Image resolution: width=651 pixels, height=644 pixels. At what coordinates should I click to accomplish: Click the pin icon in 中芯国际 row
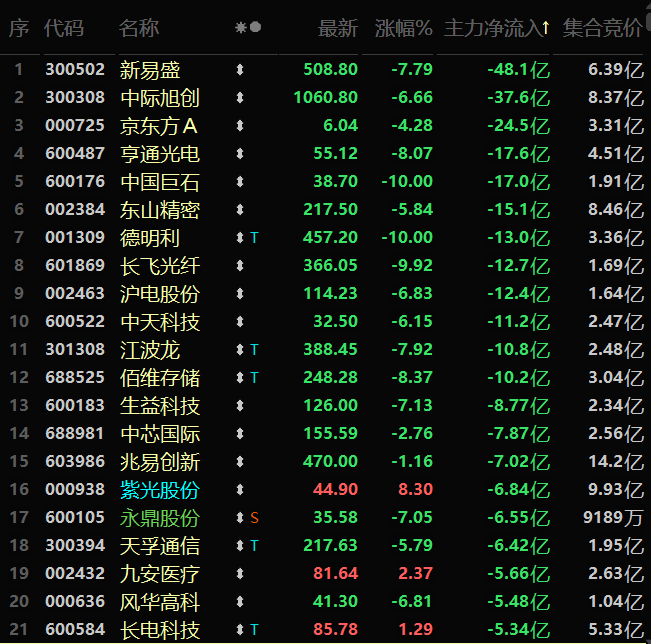(240, 433)
